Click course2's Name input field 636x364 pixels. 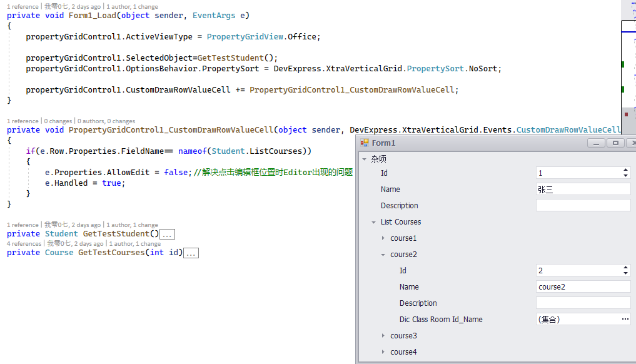click(582, 286)
